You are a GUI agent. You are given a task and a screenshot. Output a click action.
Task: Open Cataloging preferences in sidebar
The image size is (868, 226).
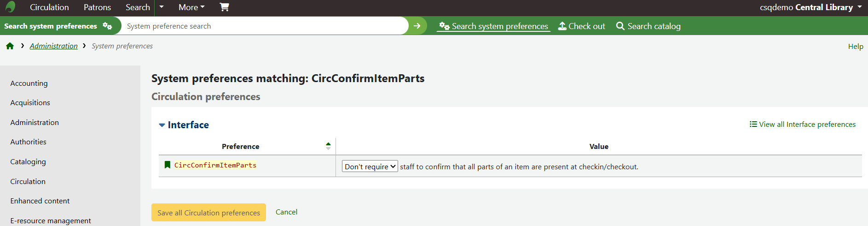[x=28, y=162]
